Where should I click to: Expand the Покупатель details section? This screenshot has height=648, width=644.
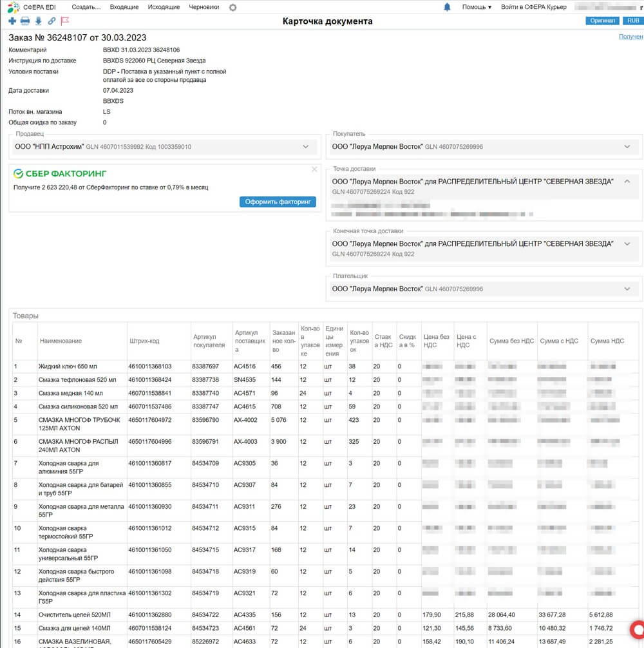pyautogui.click(x=627, y=147)
